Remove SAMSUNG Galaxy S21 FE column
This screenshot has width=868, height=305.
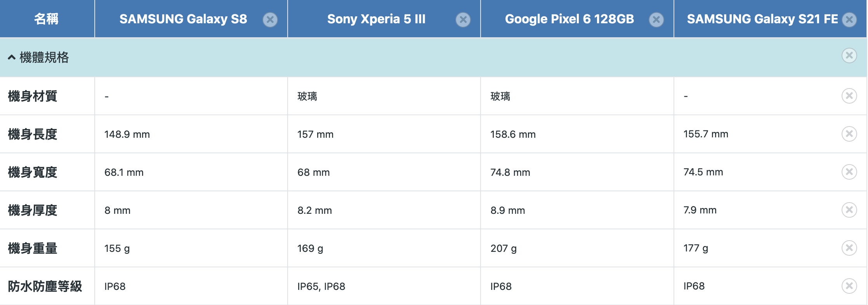(x=849, y=19)
